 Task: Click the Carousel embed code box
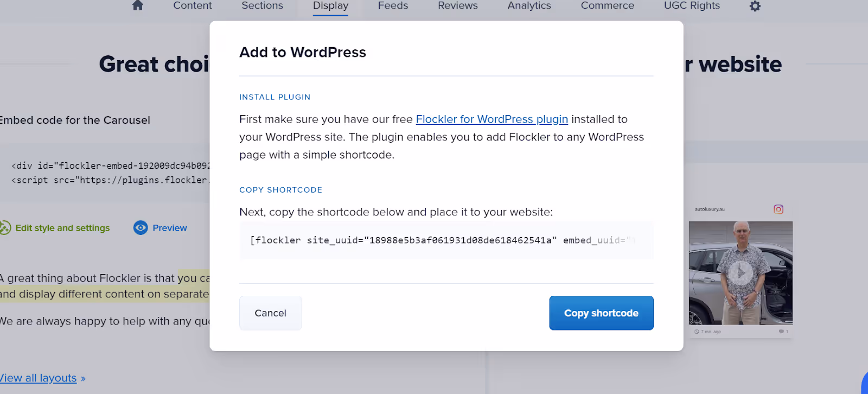coord(105,173)
